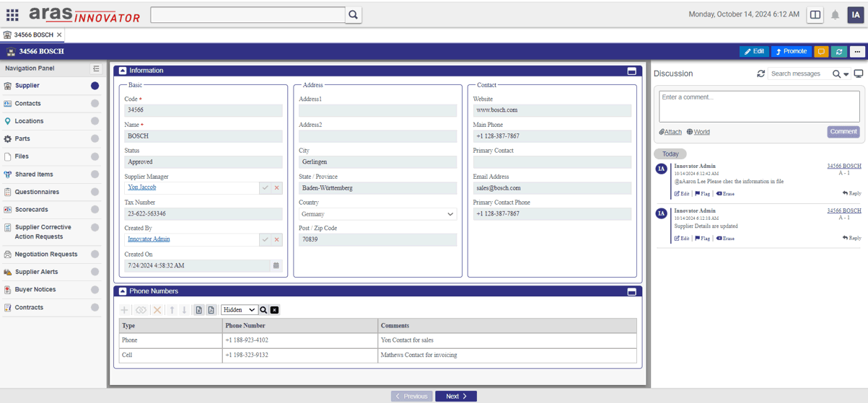Open the more options ellipsis menu
Screen dimensions: 868x403
click(x=857, y=52)
